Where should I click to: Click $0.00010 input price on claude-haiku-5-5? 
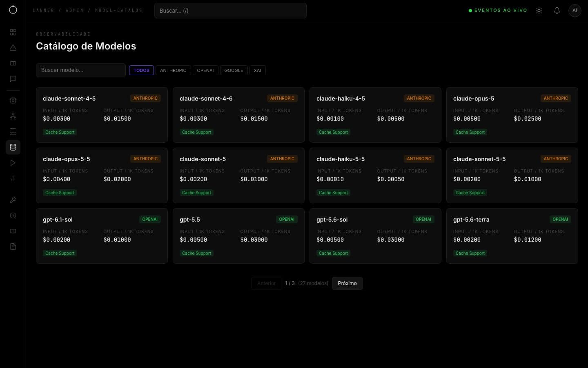(x=330, y=179)
